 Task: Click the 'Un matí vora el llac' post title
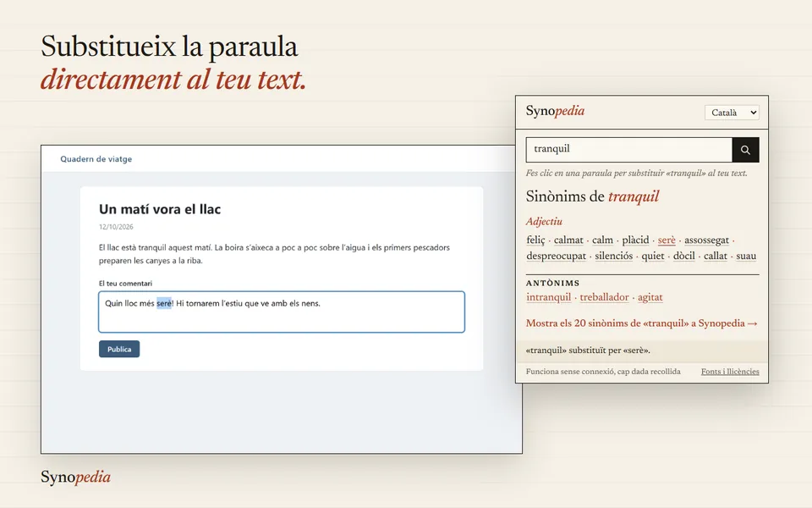click(160, 209)
